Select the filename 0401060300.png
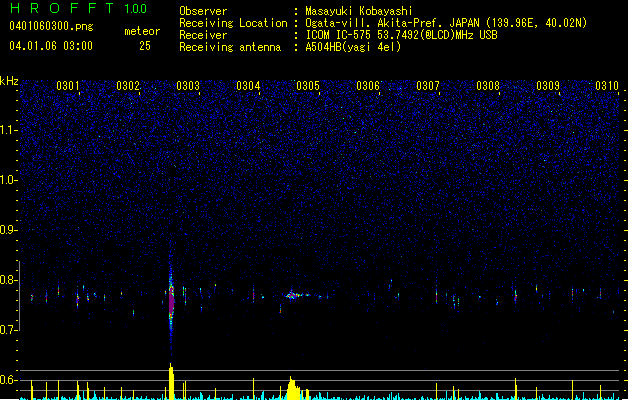629x400 pixels. click(x=51, y=27)
